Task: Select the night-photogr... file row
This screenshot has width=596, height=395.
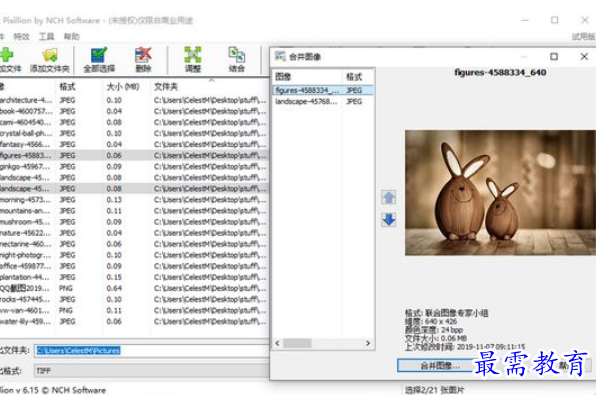Action: 134,255
